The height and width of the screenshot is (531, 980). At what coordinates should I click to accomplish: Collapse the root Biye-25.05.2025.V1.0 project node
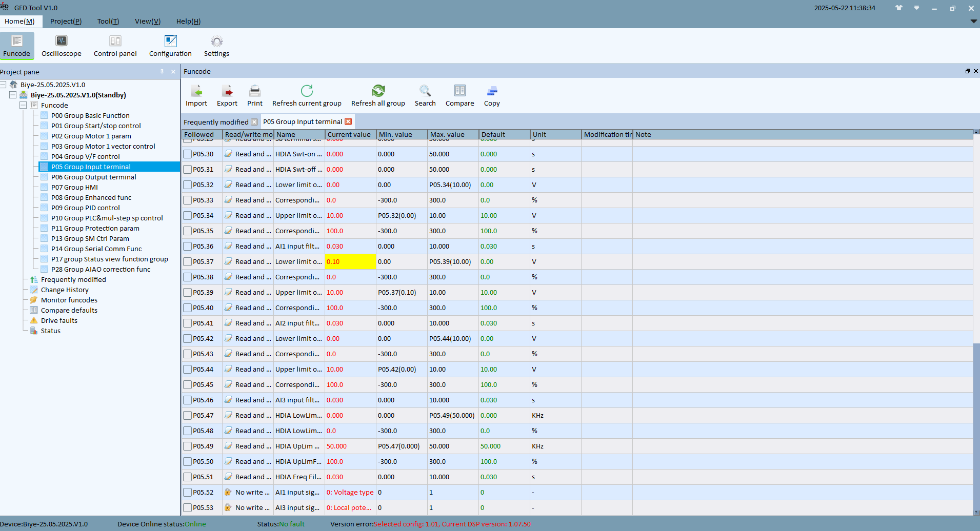point(3,85)
